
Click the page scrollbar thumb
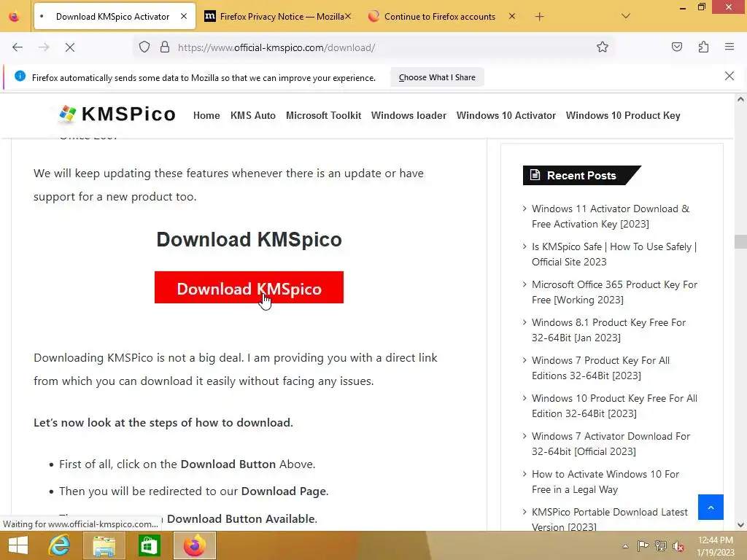coord(740,241)
